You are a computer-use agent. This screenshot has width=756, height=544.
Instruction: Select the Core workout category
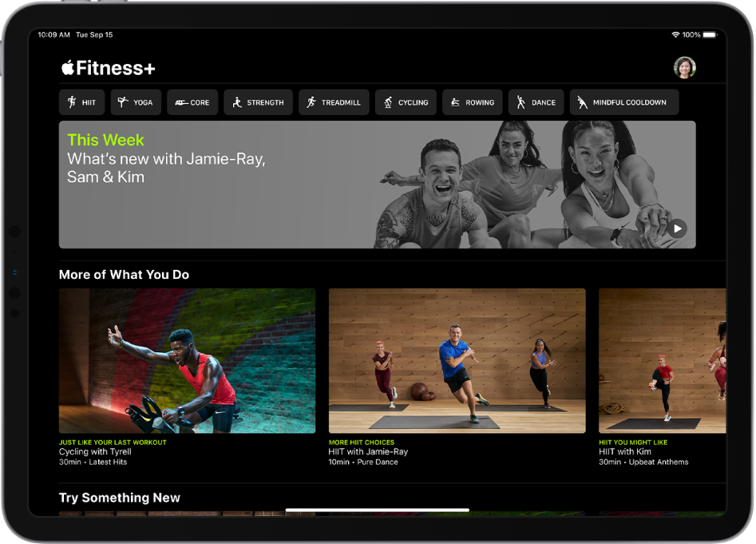tap(192, 102)
